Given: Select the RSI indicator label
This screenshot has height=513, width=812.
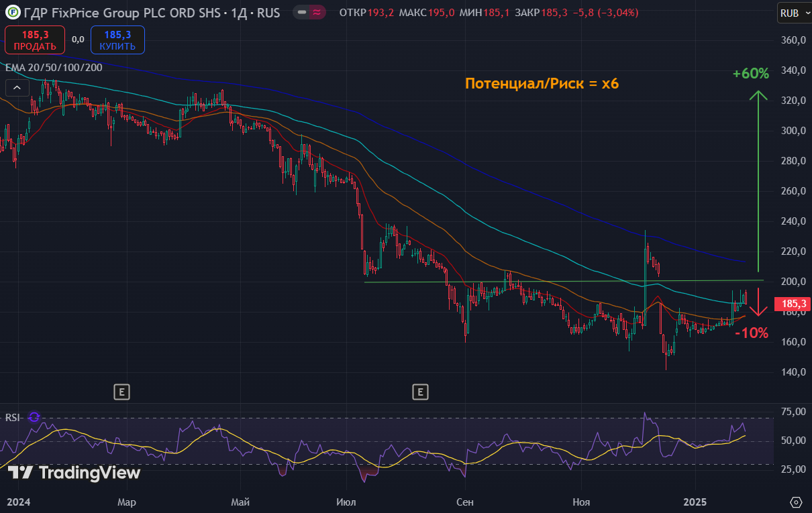Looking at the screenshot, I should click(13, 417).
